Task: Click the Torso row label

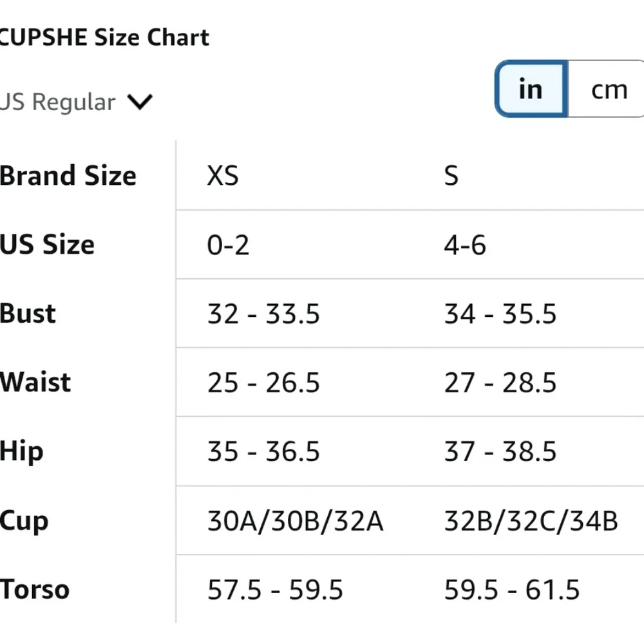Action: point(35,589)
